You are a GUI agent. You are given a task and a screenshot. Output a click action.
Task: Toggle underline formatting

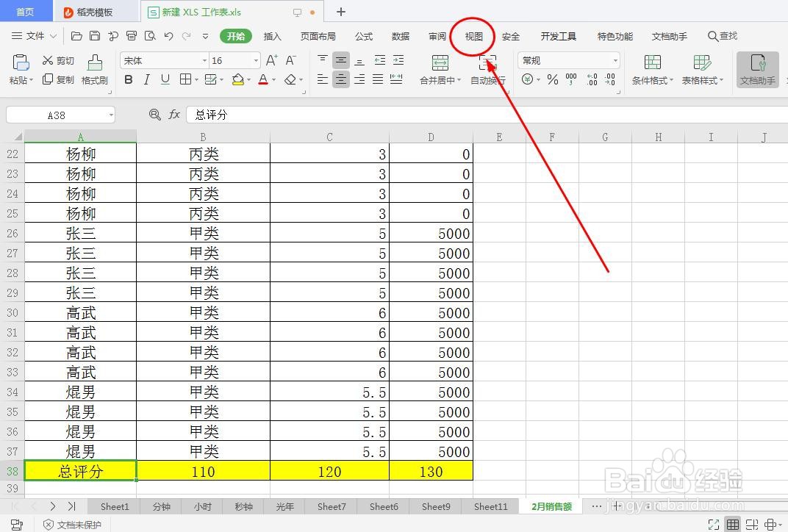pyautogui.click(x=165, y=79)
